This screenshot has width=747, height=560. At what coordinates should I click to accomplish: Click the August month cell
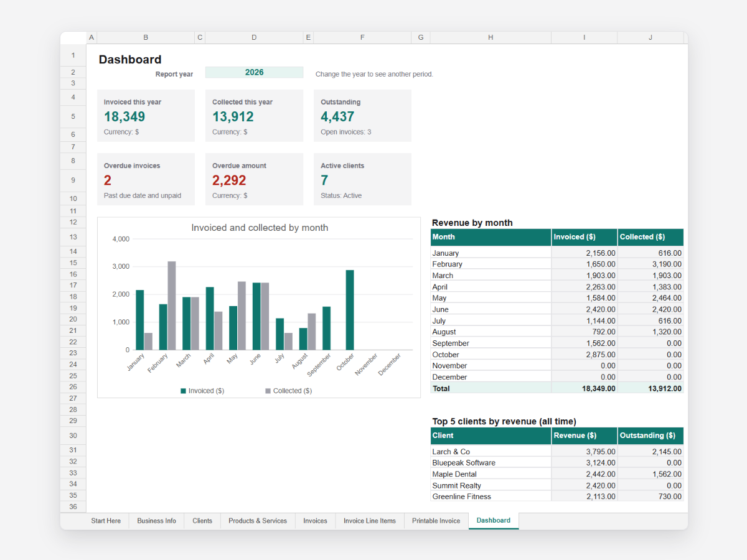point(491,332)
